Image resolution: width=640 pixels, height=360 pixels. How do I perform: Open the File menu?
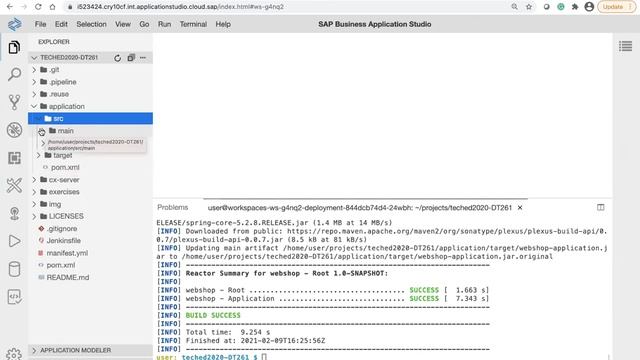40,24
